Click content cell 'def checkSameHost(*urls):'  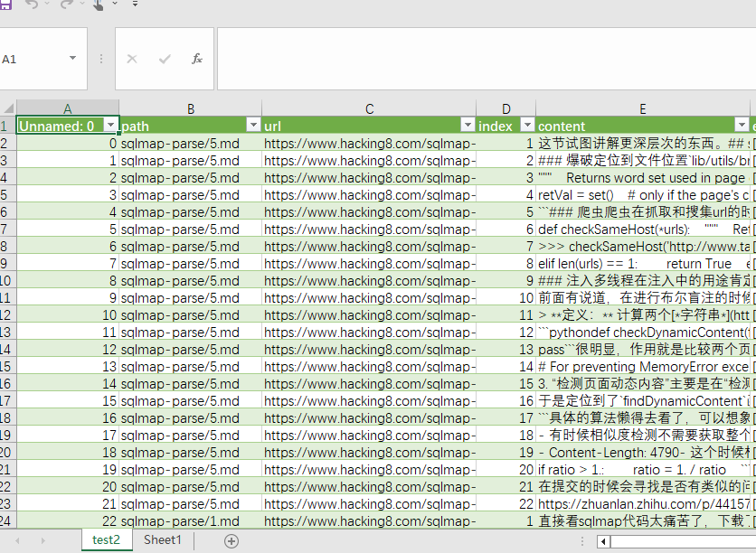[643, 230]
